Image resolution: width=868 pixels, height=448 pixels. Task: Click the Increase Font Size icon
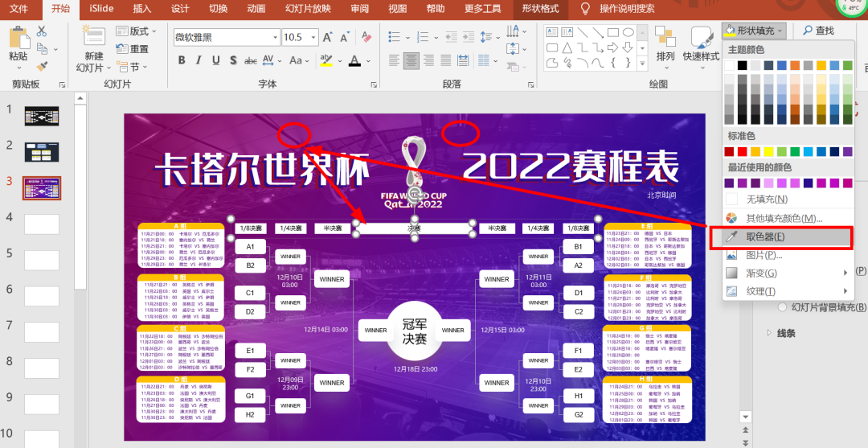coord(328,37)
